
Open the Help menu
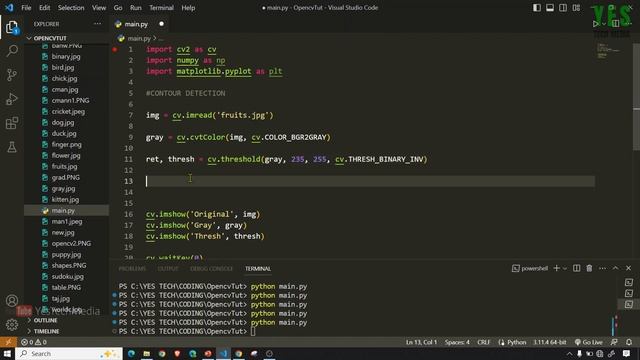(x=188, y=8)
